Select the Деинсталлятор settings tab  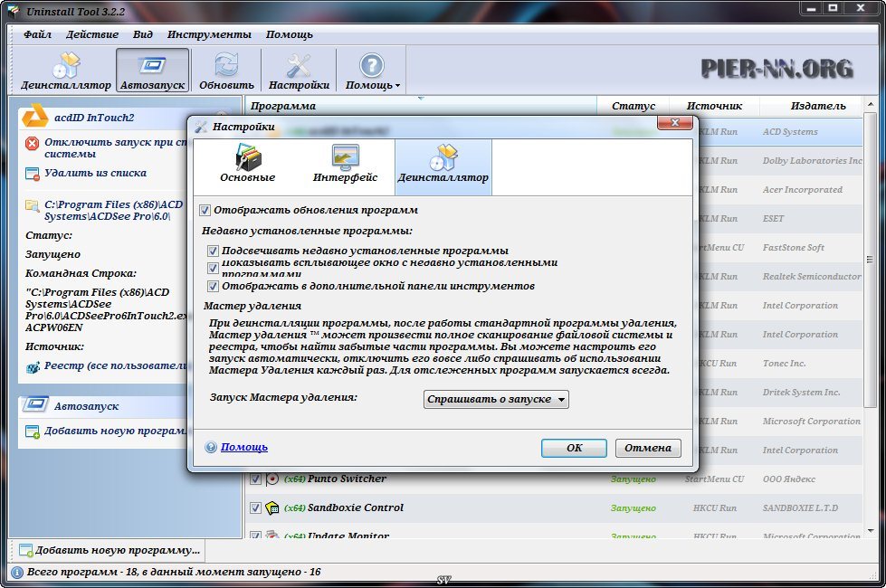pyautogui.click(x=443, y=166)
